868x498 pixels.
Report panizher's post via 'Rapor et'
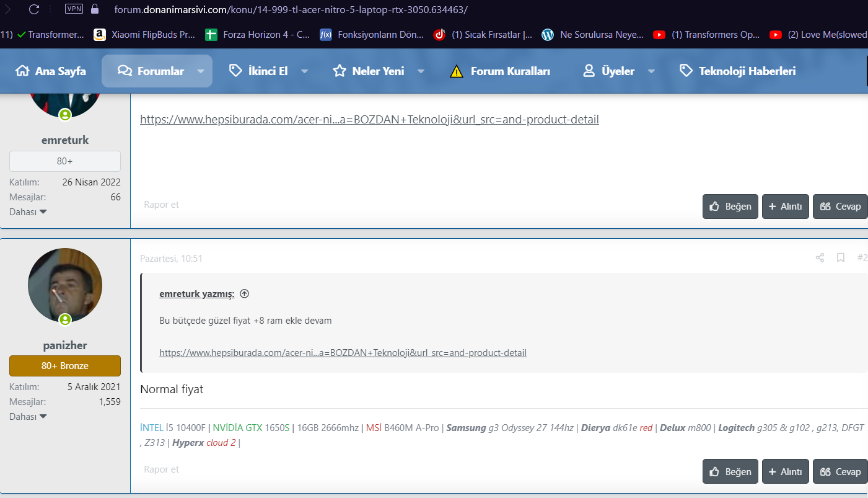coord(161,469)
